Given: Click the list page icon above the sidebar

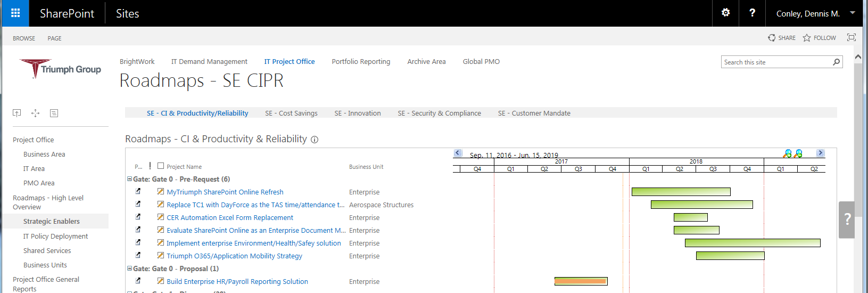Looking at the screenshot, I should tap(54, 113).
